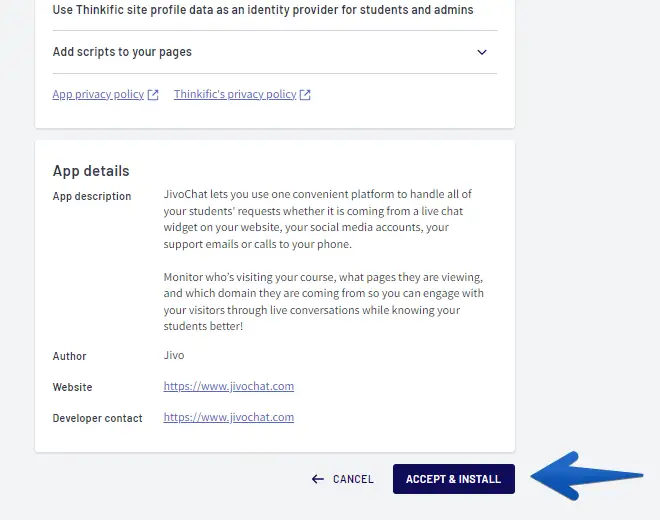Click external-link icon beside App privacy policy

153,95
